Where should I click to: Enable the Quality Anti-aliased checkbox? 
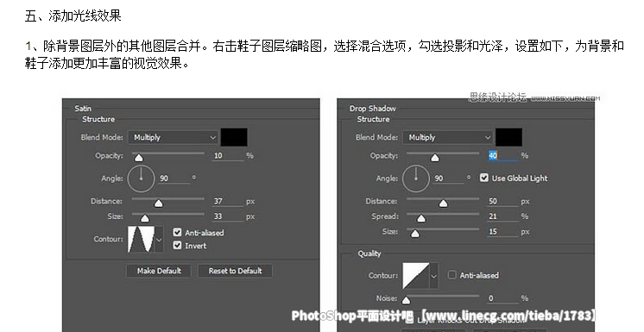tap(451, 275)
